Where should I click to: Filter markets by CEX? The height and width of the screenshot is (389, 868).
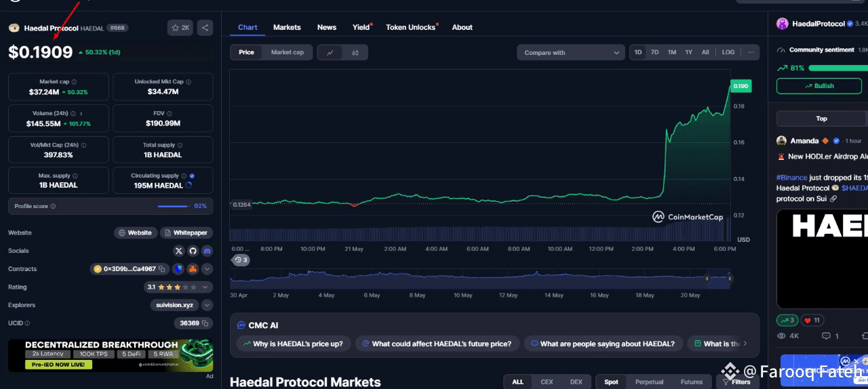547,382
